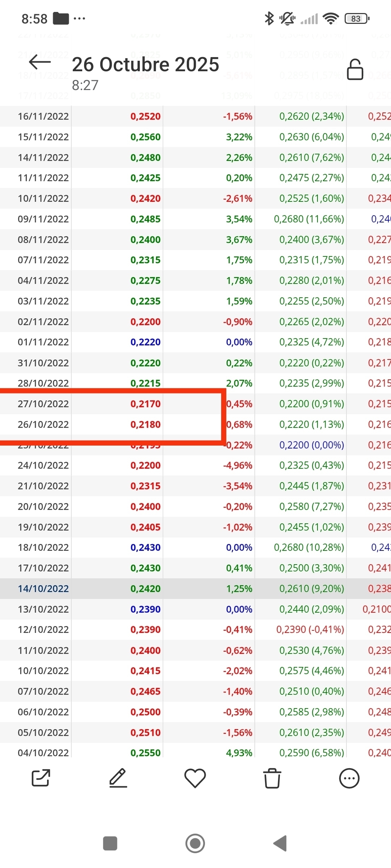Screen dimensions: 391x868
Task: Select cell 0,2680 (10,28%)
Action: point(309,548)
